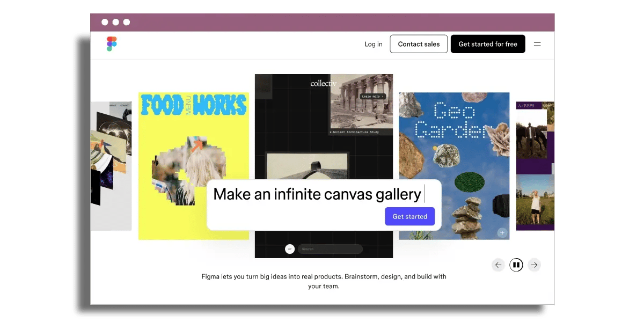
Task: Click the arrow inside the Learn more pill
Action: (383, 96)
